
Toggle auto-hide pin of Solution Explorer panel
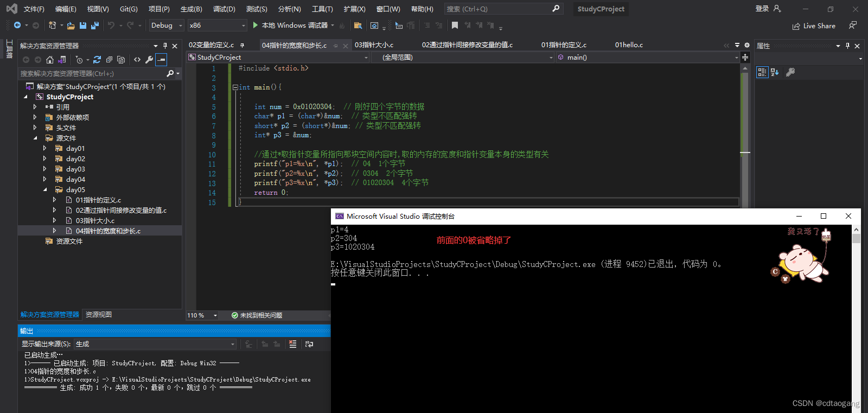pos(165,46)
